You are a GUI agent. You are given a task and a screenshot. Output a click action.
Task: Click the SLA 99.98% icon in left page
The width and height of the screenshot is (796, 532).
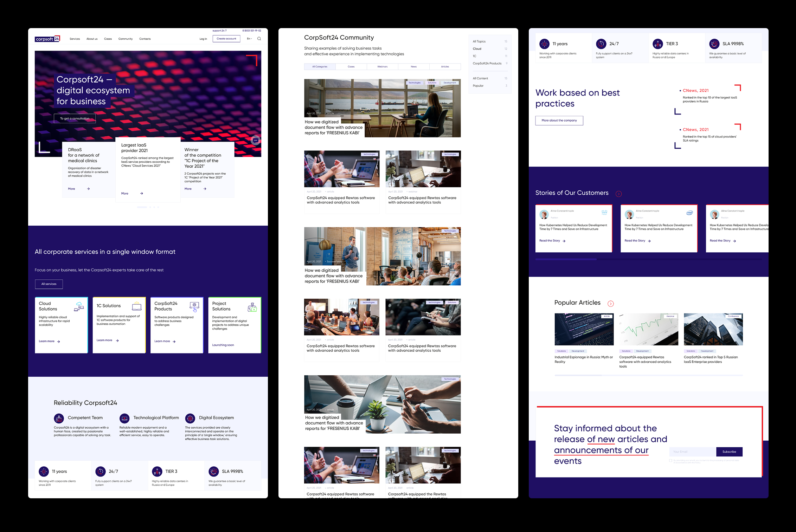point(213,471)
